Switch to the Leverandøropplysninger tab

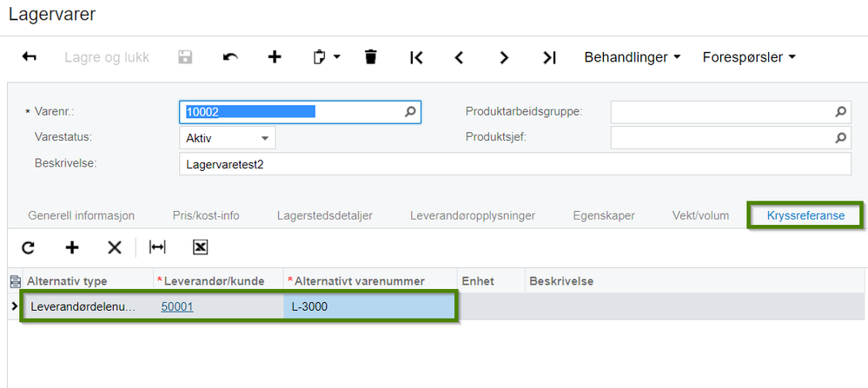[473, 215]
